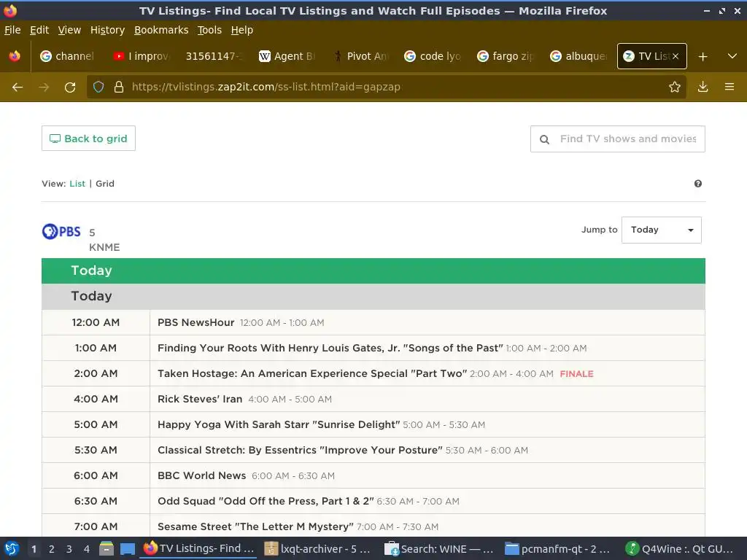747x560 pixels.
Task: Open Sesame Street listing
Action: coord(256,526)
